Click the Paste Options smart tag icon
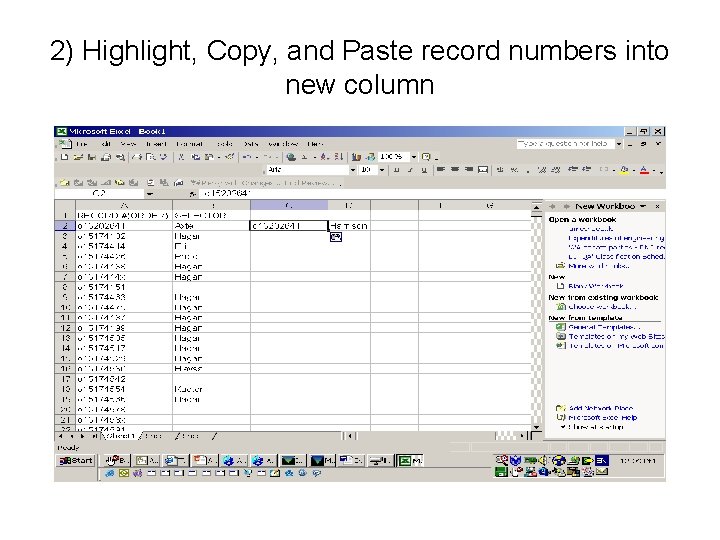The height and width of the screenshot is (540, 720). tap(336, 237)
